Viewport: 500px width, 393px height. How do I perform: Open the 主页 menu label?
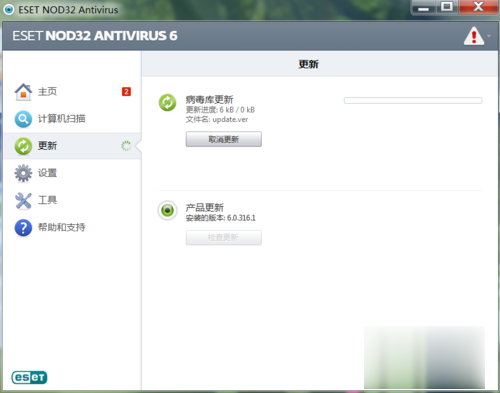(x=47, y=92)
